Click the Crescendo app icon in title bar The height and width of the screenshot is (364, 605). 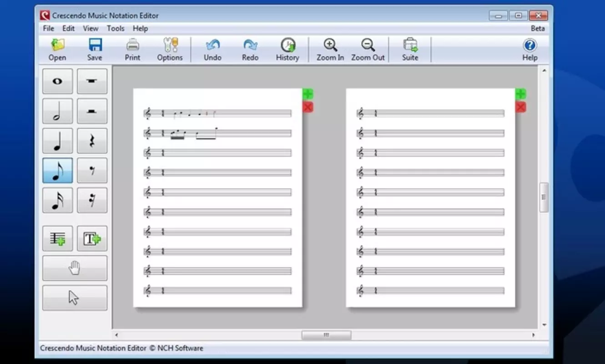(x=45, y=15)
